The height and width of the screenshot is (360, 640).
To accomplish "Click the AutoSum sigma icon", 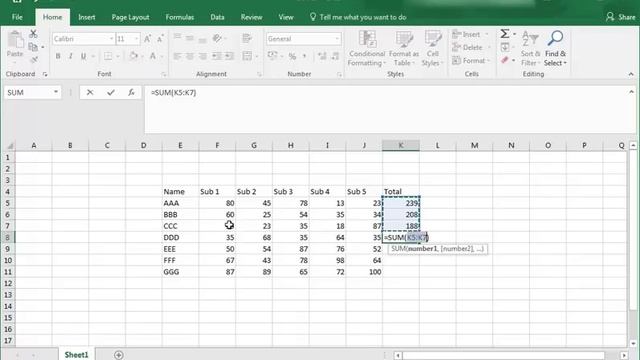I will click(505, 34).
